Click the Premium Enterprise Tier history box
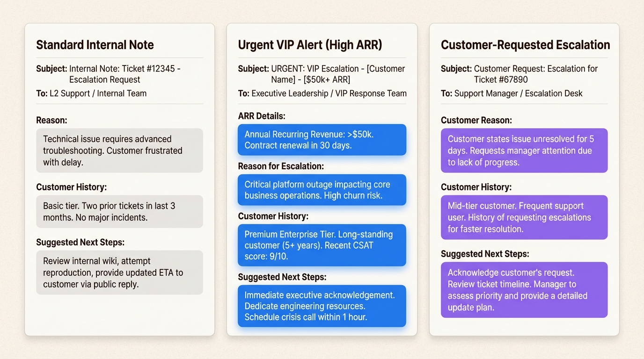The image size is (644, 359). coord(322,245)
